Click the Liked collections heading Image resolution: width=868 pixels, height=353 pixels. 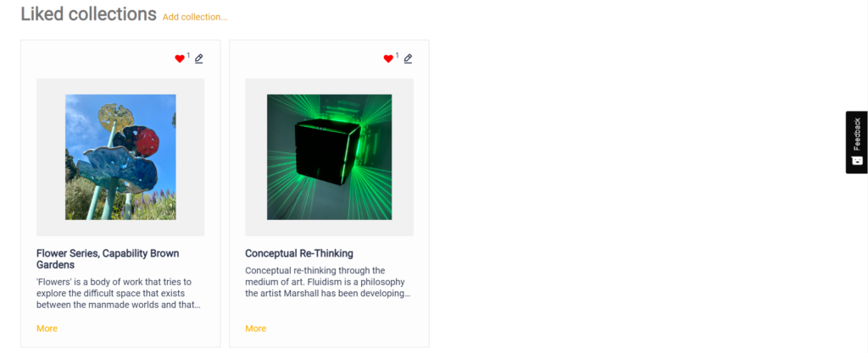[x=88, y=14]
